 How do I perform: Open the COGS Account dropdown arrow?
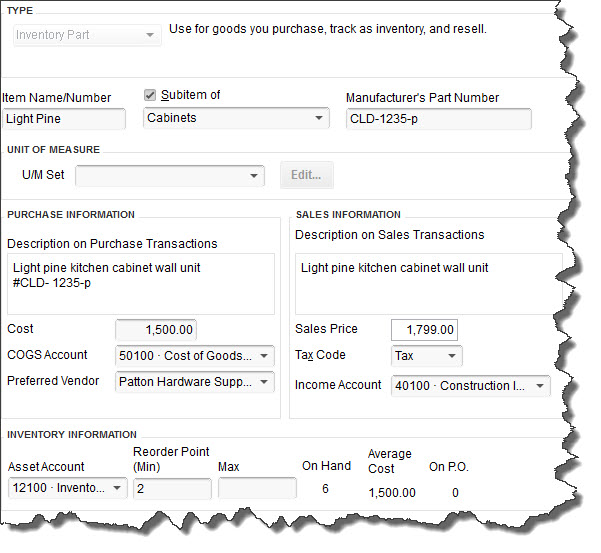264,356
